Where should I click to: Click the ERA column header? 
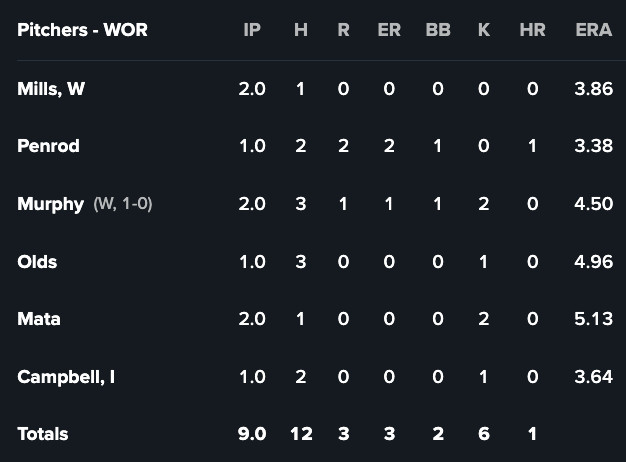pyautogui.click(x=594, y=30)
